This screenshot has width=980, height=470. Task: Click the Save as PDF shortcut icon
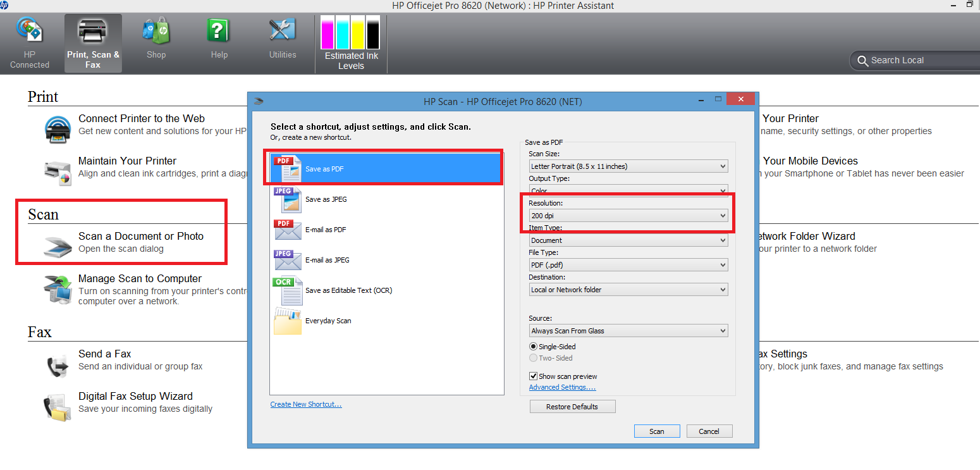coord(287,168)
